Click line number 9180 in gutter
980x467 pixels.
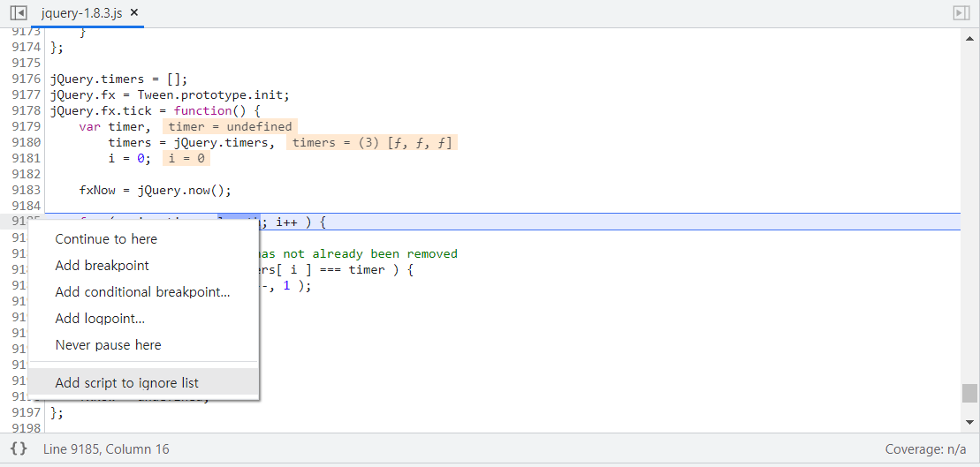click(27, 142)
